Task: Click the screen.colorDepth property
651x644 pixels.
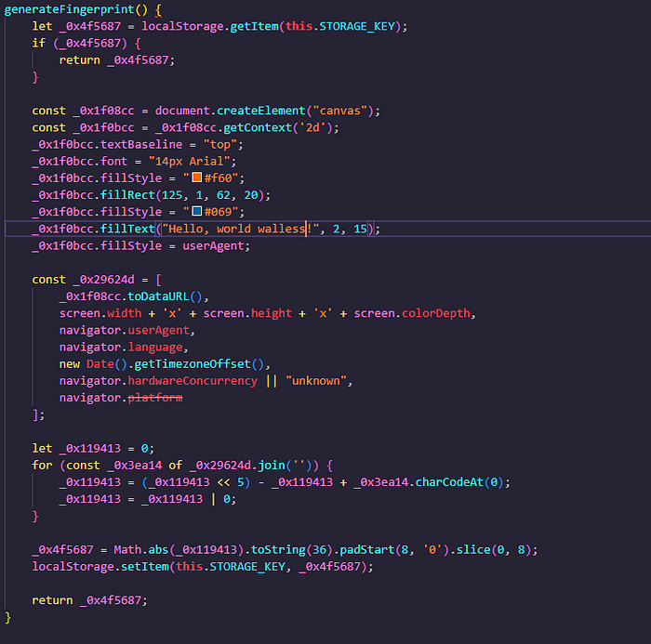Action: click(412, 313)
